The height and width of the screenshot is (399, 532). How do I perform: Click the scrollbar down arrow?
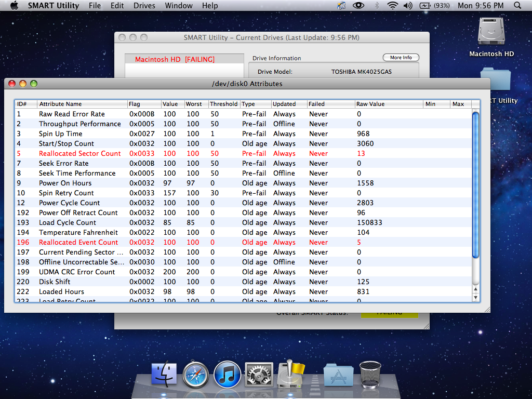point(476,298)
